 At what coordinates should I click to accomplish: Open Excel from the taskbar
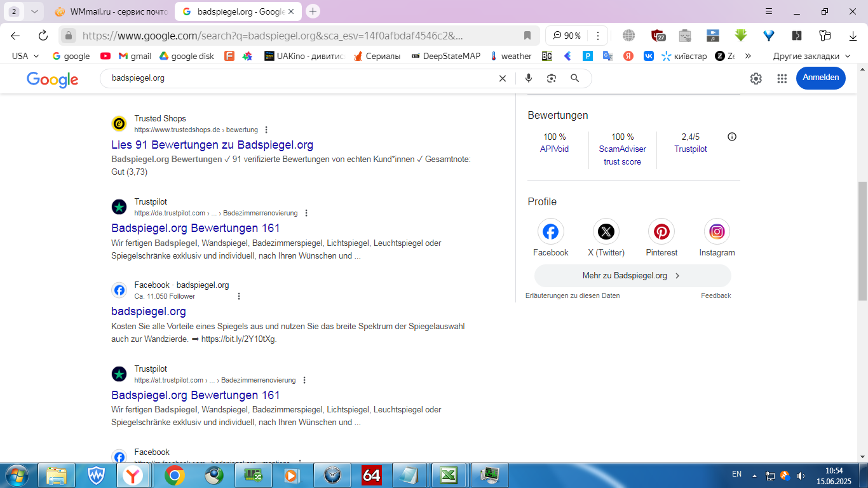(x=449, y=475)
